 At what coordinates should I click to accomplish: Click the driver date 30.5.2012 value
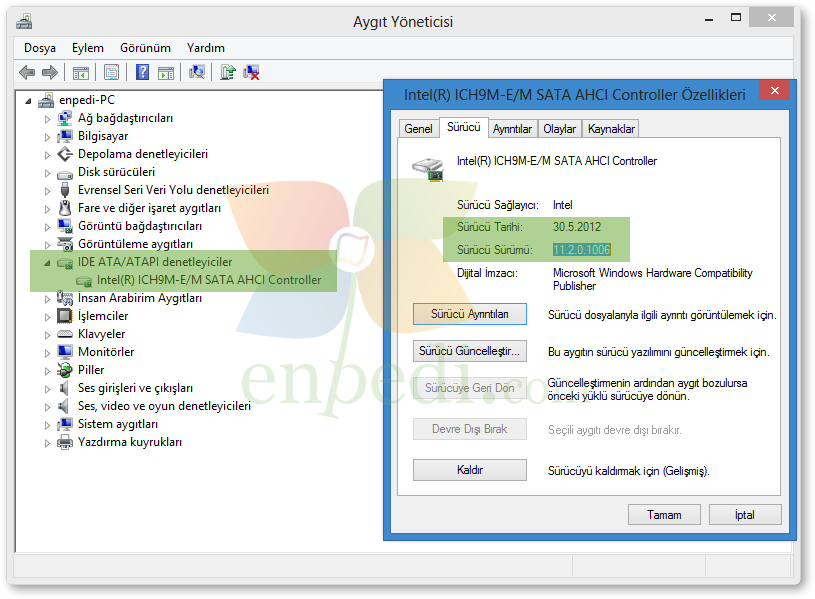pyautogui.click(x=576, y=227)
